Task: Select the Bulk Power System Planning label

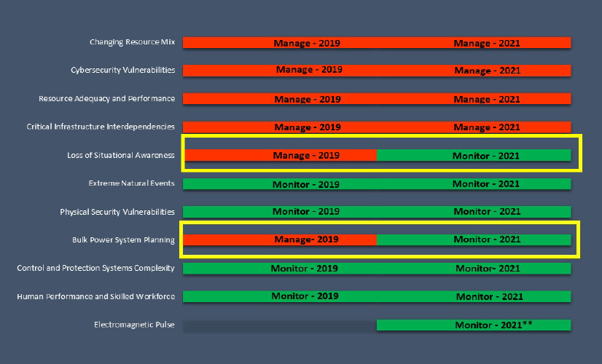Action: coord(123,240)
